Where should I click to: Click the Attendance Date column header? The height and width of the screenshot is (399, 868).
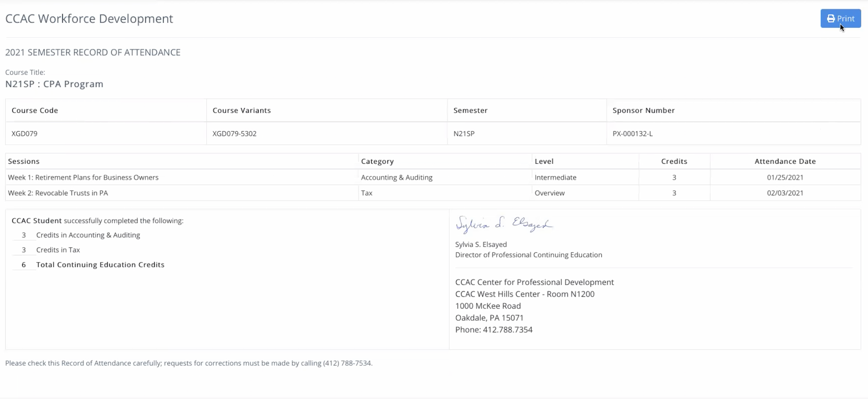[x=785, y=161]
